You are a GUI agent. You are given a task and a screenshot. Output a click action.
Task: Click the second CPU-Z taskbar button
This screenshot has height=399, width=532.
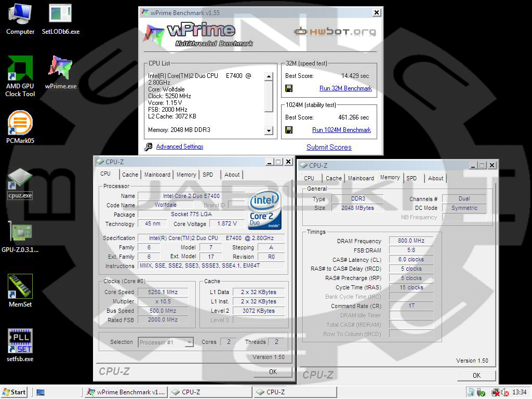(295, 392)
